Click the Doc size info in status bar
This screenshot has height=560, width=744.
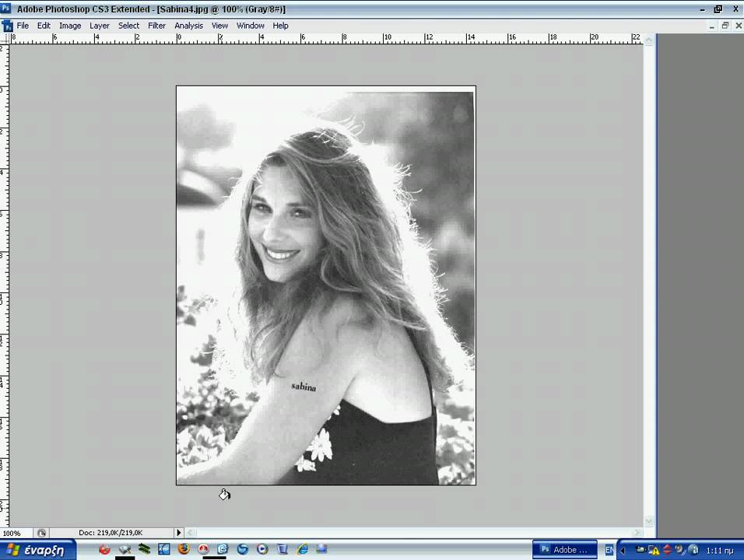tap(111, 533)
